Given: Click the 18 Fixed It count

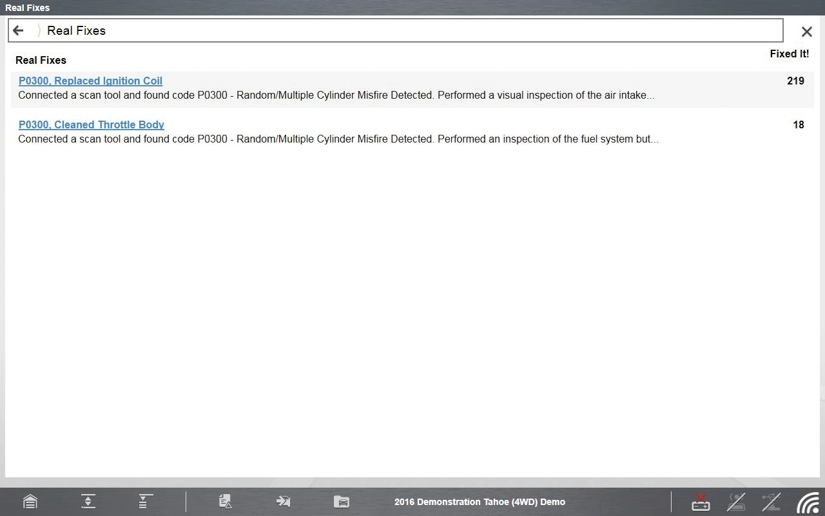Looking at the screenshot, I should 798,125.
